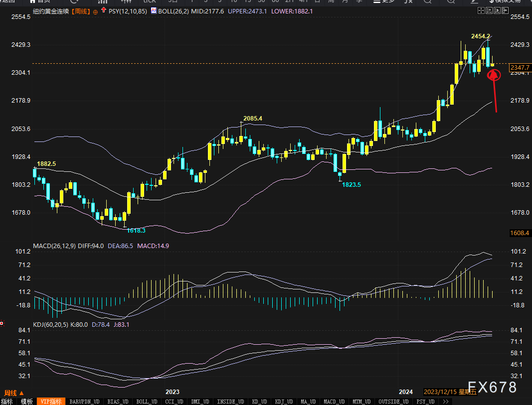Select the BOLL_UD indicator tab
The image size is (532, 405).
pyautogui.click(x=146, y=402)
